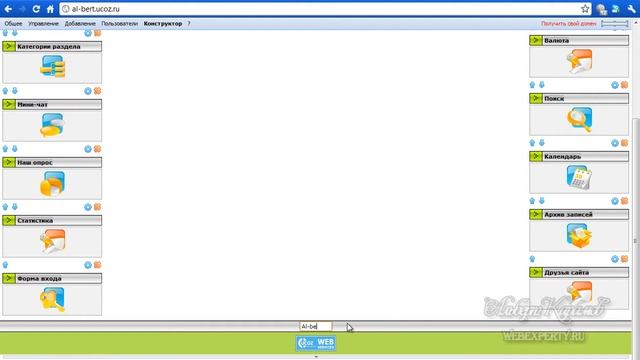Toggle the Поиск green arrow

[x=536, y=98]
